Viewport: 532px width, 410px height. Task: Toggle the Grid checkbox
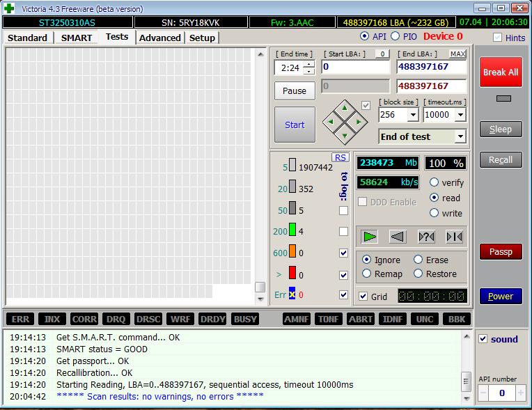pos(363,297)
